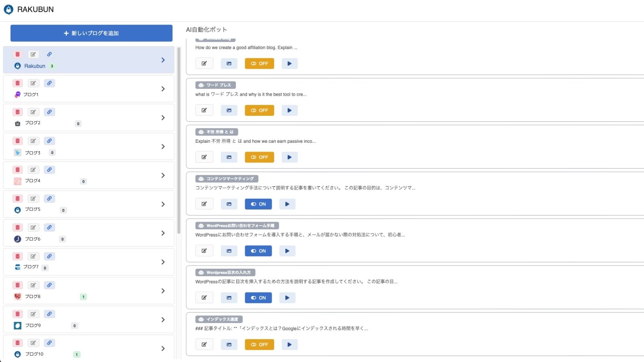
Task: Select ブログ4 in the blog list
Action: [33, 181]
